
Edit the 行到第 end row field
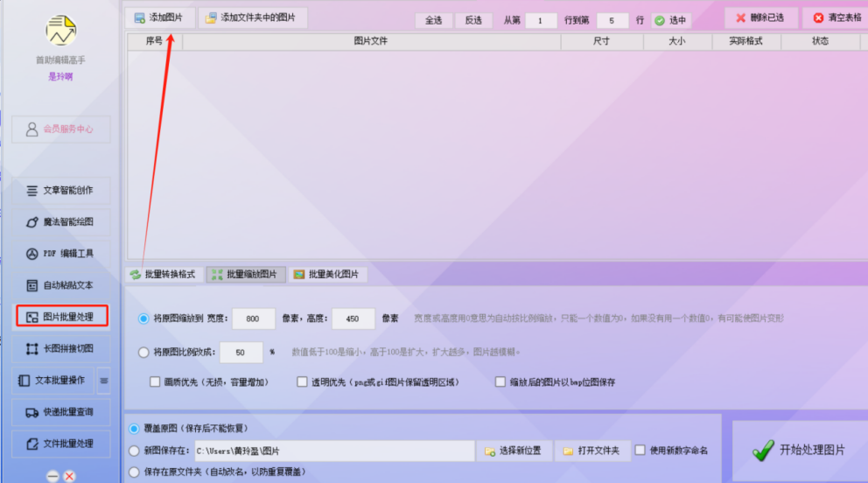coord(612,20)
